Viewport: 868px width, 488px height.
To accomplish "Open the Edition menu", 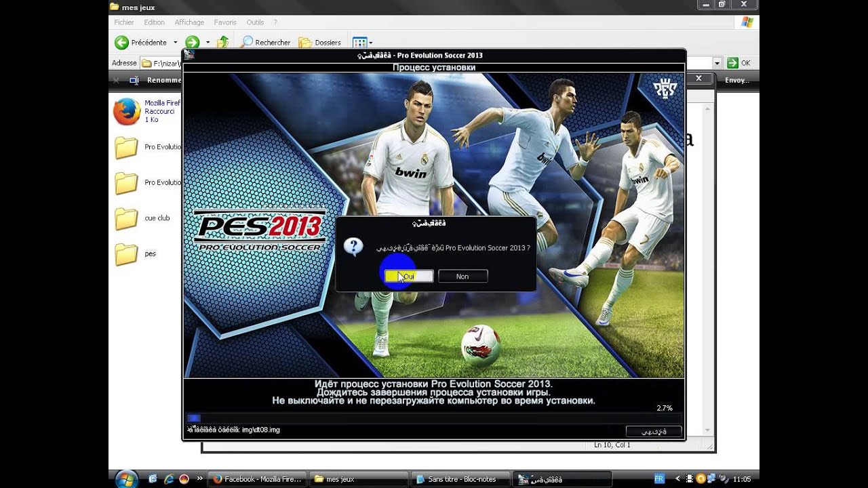I will 154,22.
